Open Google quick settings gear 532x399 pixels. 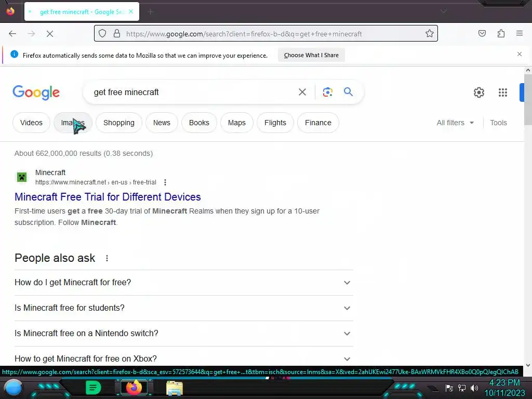478,92
